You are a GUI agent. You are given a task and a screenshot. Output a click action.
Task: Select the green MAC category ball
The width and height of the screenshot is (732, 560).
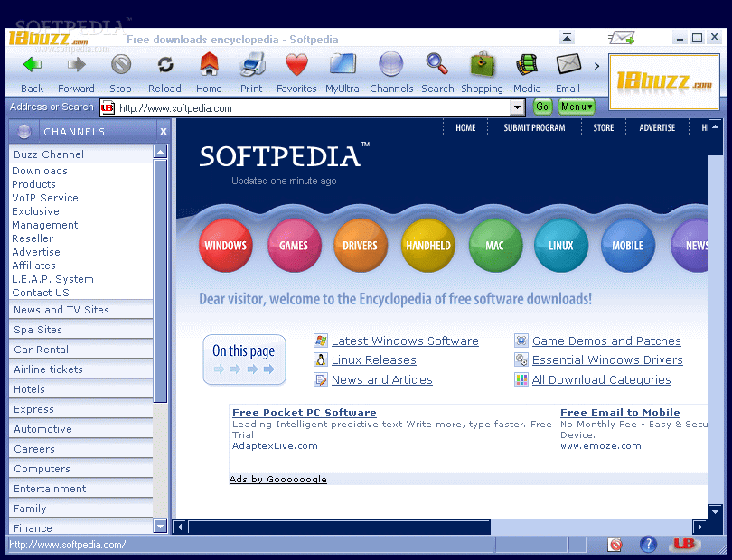click(x=494, y=246)
